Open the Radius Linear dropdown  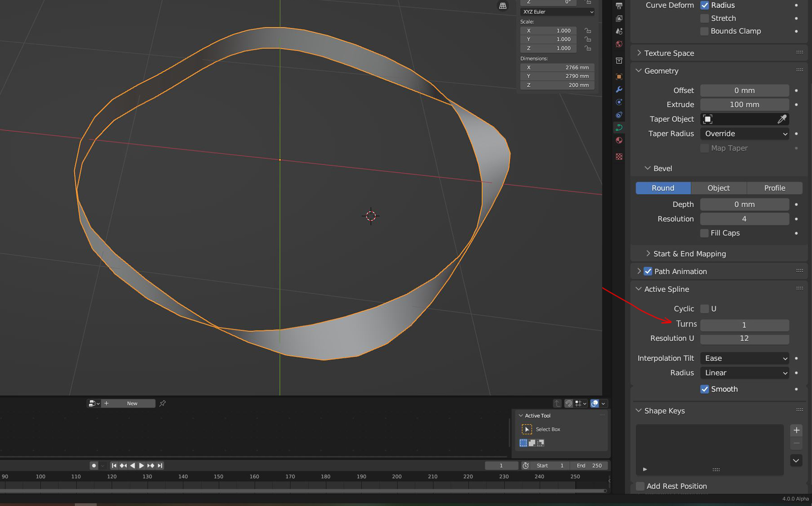coord(744,373)
